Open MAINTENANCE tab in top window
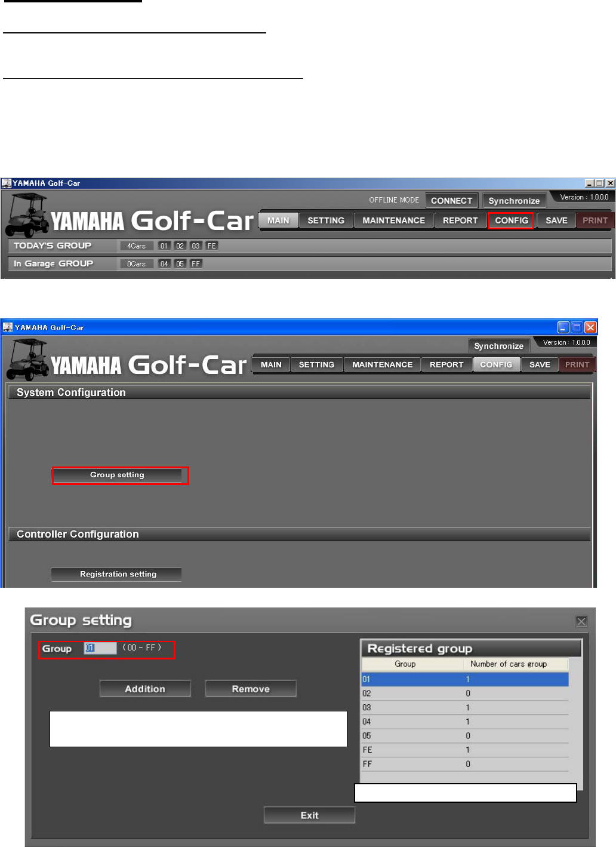 click(394, 220)
